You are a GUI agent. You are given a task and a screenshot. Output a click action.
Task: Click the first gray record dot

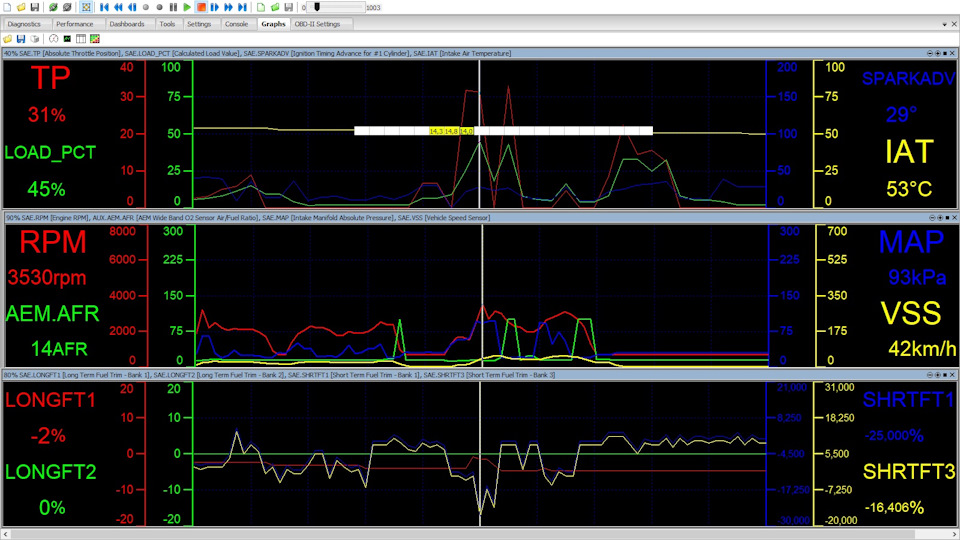pyautogui.click(x=146, y=7)
